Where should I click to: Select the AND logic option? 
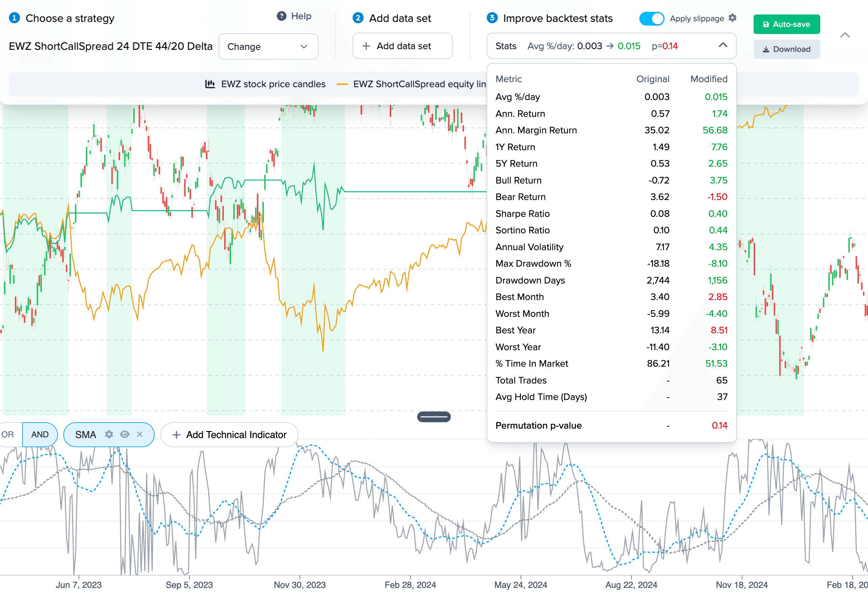(40, 435)
